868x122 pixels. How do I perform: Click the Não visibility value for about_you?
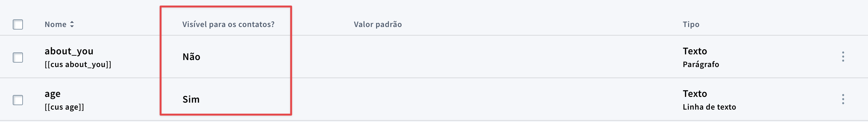tap(191, 57)
